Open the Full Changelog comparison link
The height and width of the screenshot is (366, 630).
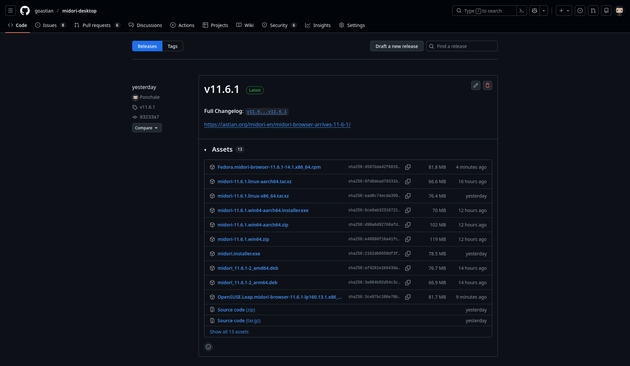267,111
